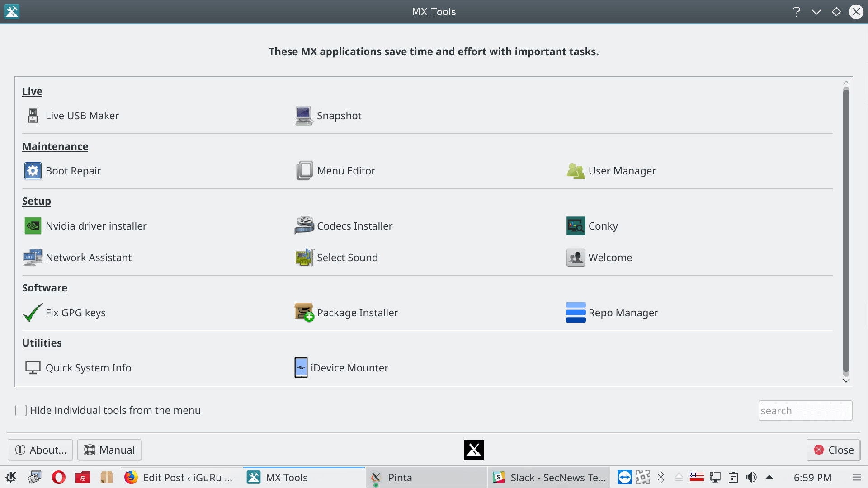
Task: Open the file archive manager taskbar icon
Action: coord(106,477)
